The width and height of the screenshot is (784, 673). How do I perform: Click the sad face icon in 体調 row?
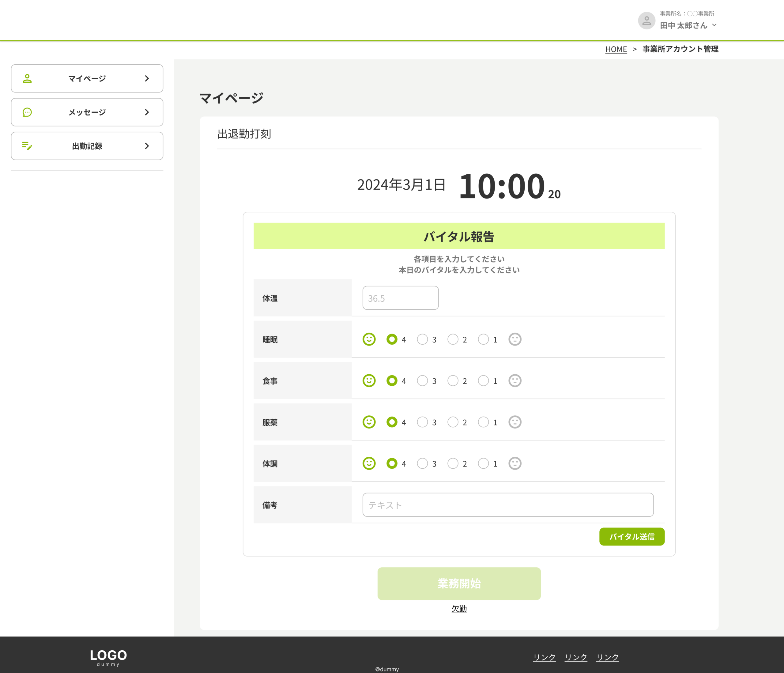coord(514,463)
